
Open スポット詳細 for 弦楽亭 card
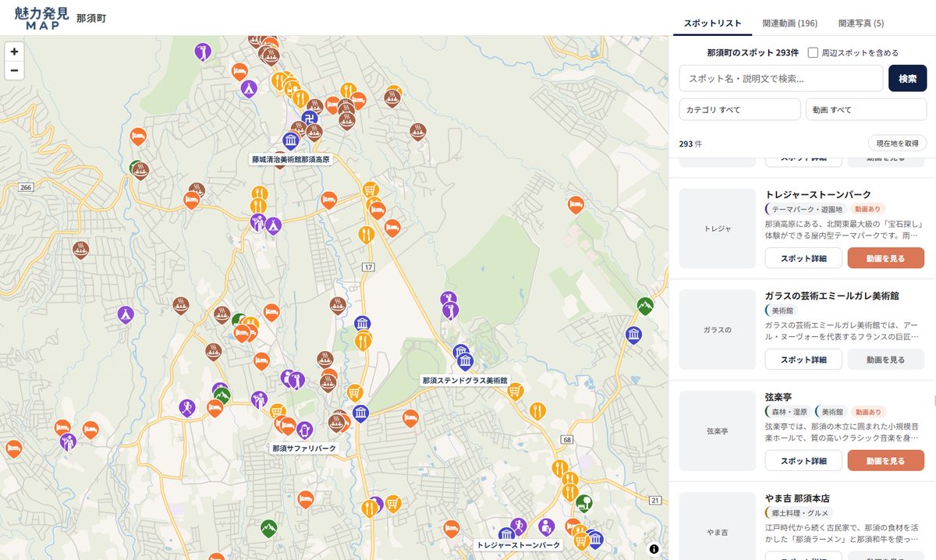click(x=803, y=461)
